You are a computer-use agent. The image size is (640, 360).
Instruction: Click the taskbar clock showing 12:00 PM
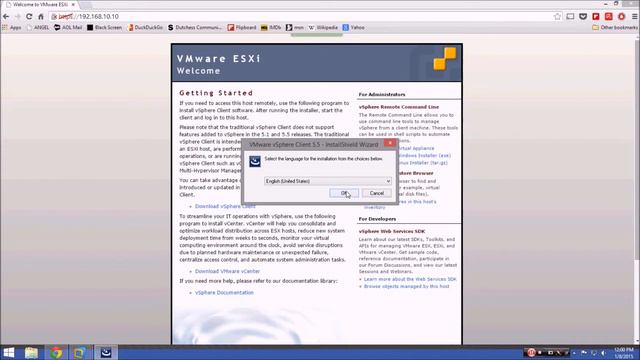point(623,353)
